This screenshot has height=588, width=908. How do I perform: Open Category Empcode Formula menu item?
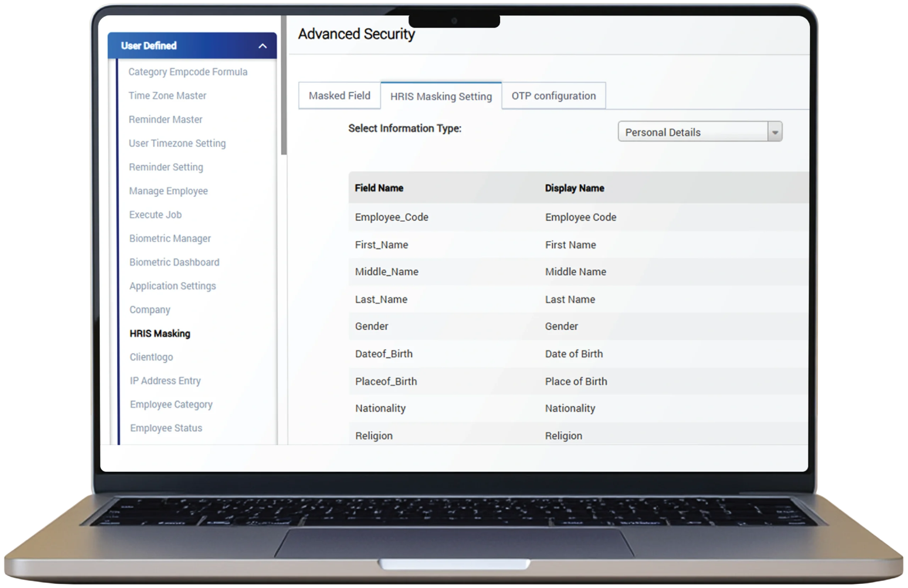[188, 72]
